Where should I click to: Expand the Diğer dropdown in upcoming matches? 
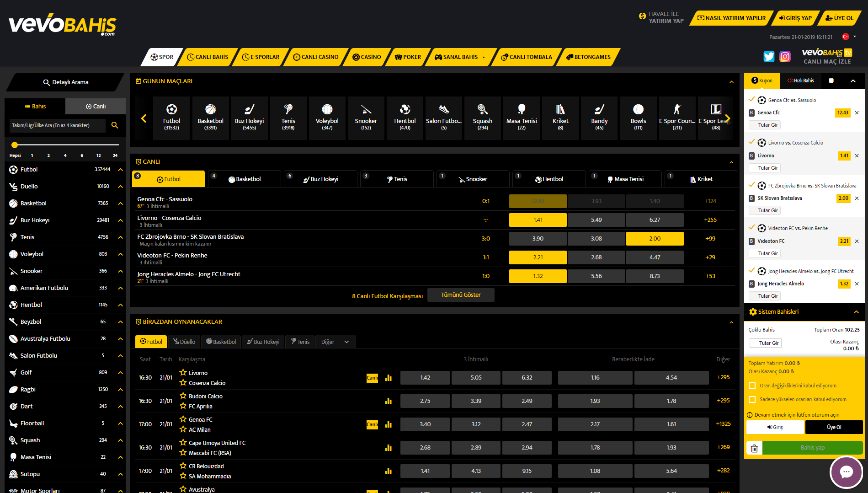(335, 342)
